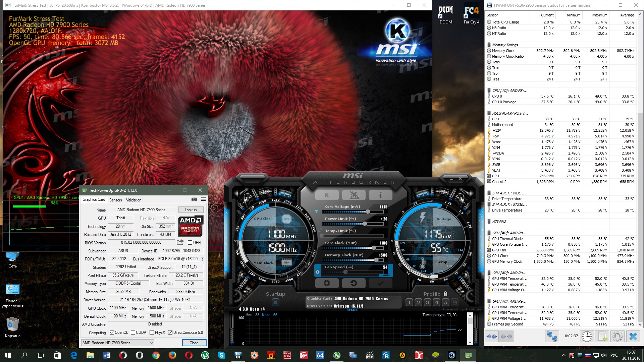
Task: Show hidden system tray icons chevron
Action: click(x=563, y=355)
